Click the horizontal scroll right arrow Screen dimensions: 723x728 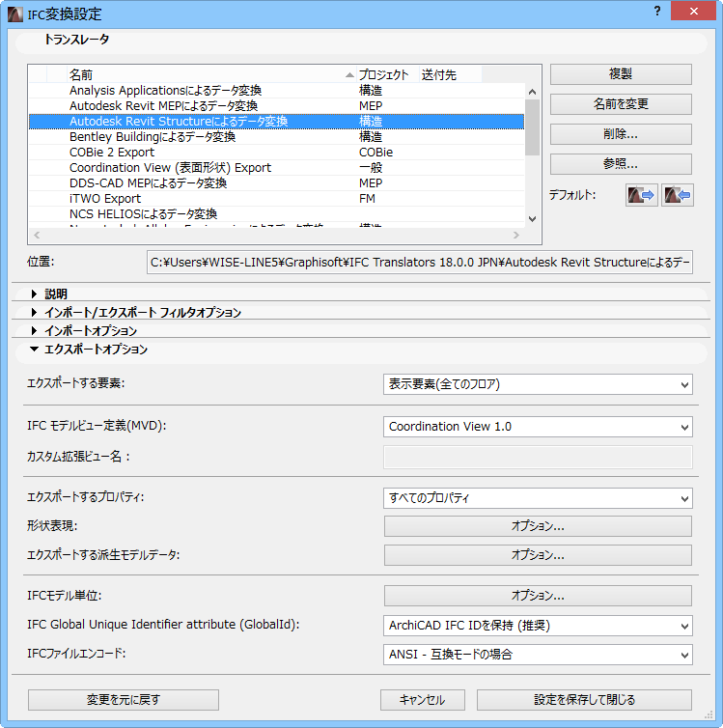pyautogui.click(x=516, y=235)
